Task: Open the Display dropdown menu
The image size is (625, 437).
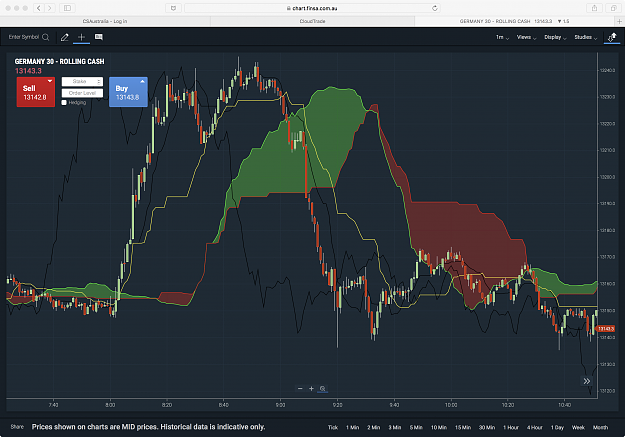Action: pyautogui.click(x=555, y=37)
